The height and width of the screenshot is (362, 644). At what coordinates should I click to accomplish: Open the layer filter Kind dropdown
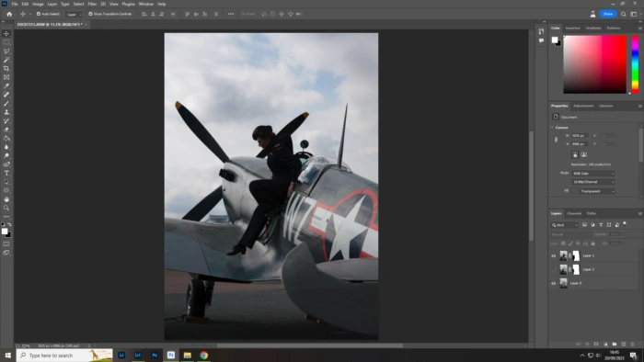click(565, 225)
